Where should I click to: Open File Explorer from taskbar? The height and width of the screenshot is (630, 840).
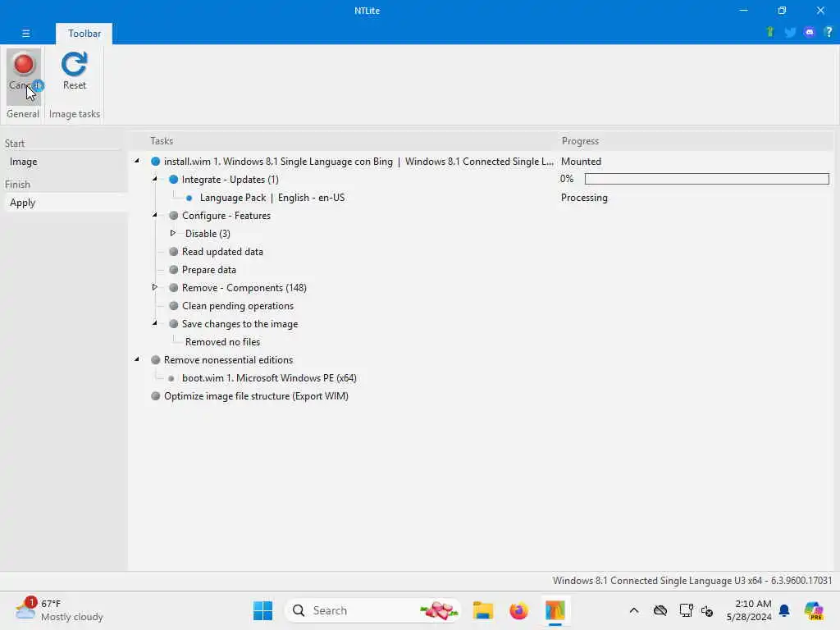tap(482, 610)
